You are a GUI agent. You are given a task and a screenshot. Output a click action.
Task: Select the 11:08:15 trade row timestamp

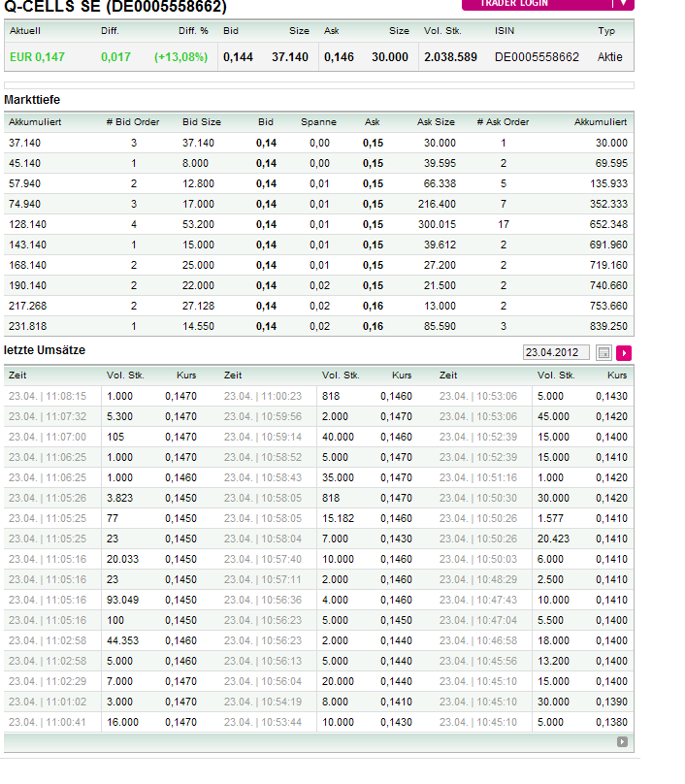pyautogui.click(x=48, y=396)
